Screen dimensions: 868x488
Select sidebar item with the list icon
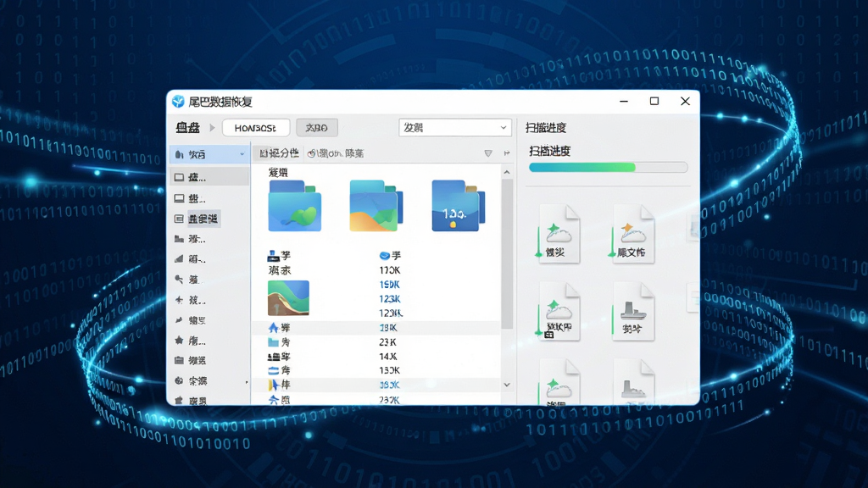[x=197, y=219]
